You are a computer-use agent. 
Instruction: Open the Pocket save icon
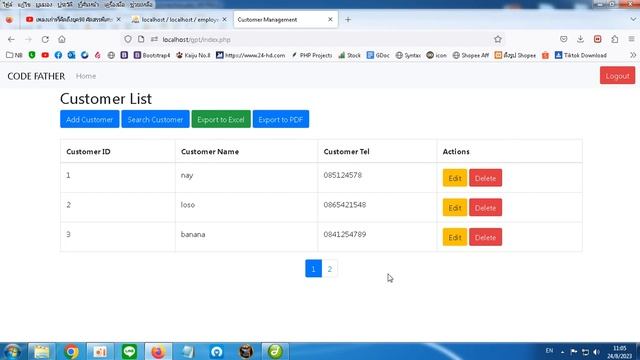click(x=564, y=39)
